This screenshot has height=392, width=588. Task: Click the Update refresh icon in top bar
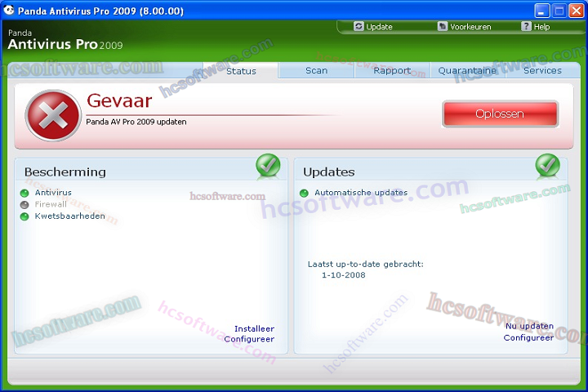click(359, 26)
